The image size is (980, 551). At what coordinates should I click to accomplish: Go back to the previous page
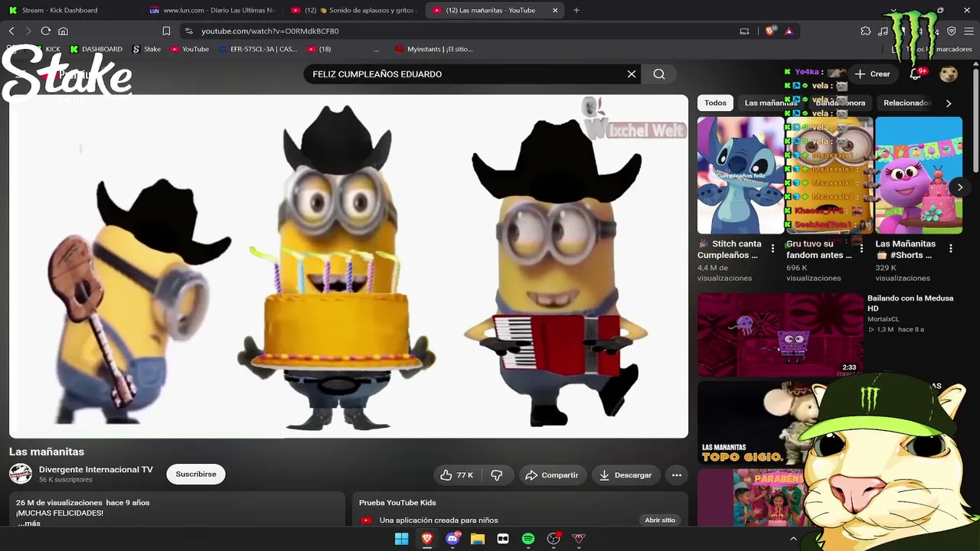11,31
